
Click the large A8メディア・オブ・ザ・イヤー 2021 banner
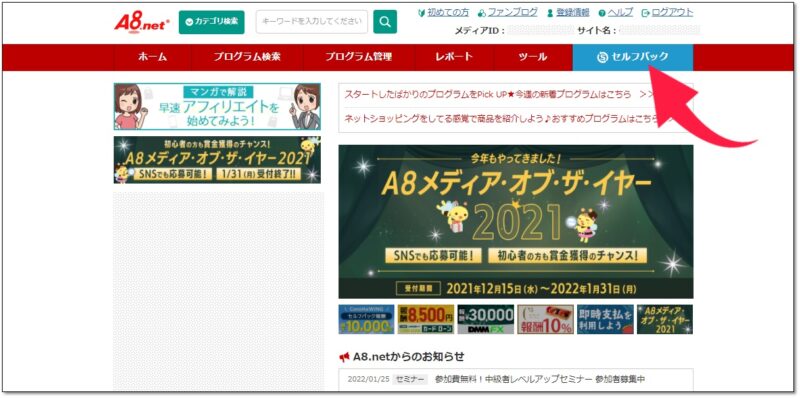[516, 221]
